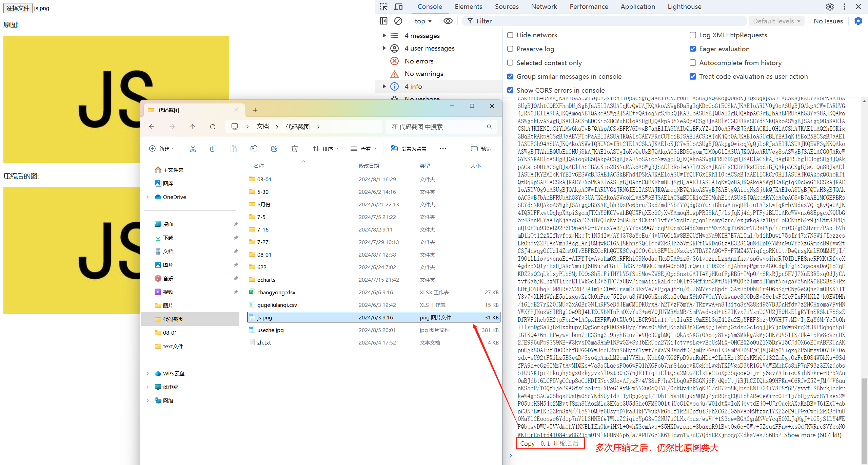
Task: Go back with Explorer's left arrow
Action: (x=152, y=127)
